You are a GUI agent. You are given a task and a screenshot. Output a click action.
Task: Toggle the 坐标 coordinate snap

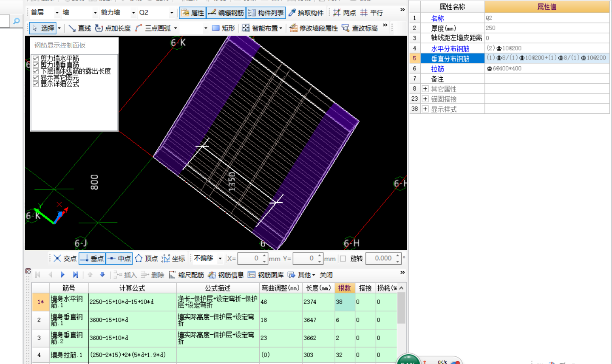point(173,258)
